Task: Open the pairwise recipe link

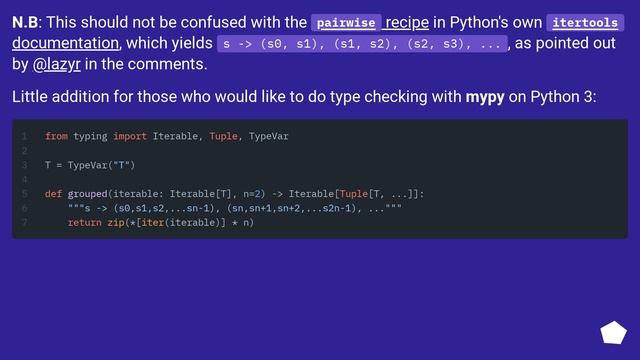Action: point(370,22)
